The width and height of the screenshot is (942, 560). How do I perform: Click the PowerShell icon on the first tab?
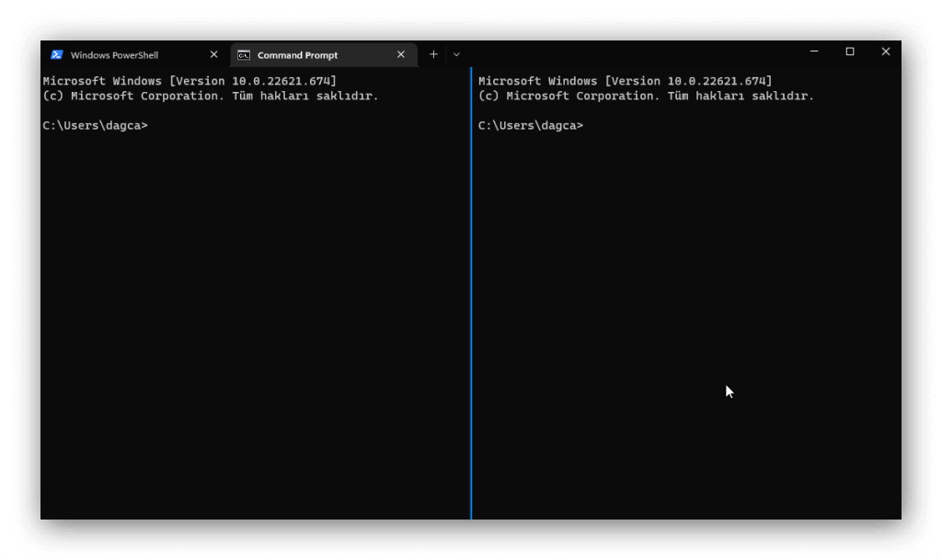pos(57,54)
